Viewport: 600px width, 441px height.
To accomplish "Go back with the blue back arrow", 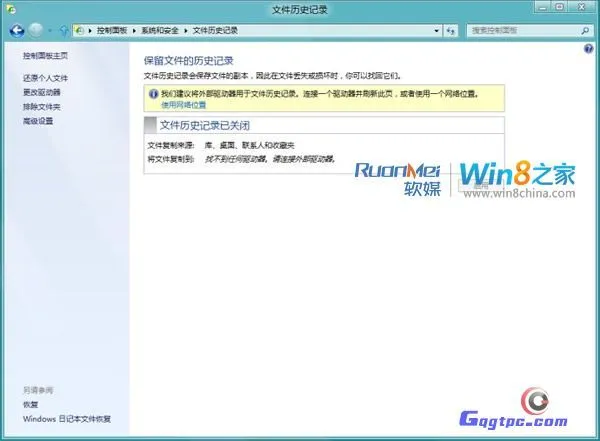I will click(16, 30).
